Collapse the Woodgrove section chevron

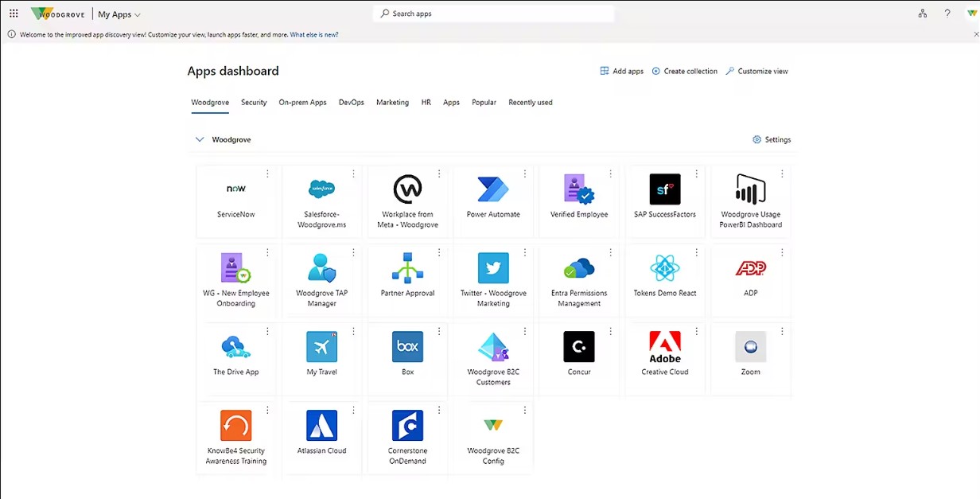click(200, 138)
